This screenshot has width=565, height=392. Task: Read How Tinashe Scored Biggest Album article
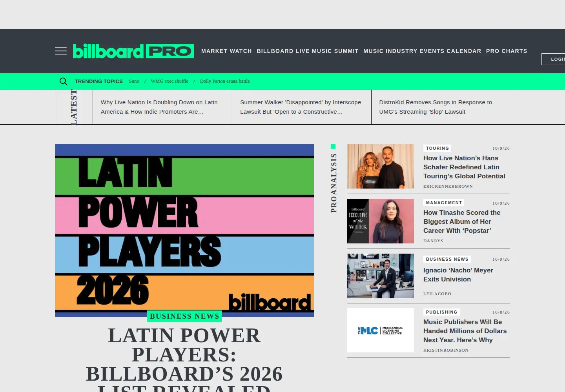tap(462, 221)
